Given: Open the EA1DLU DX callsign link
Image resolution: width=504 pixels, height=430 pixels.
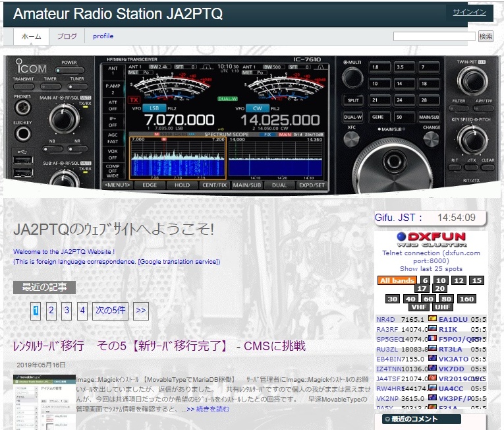Looking at the screenshot, I should (x=453, y=320).
